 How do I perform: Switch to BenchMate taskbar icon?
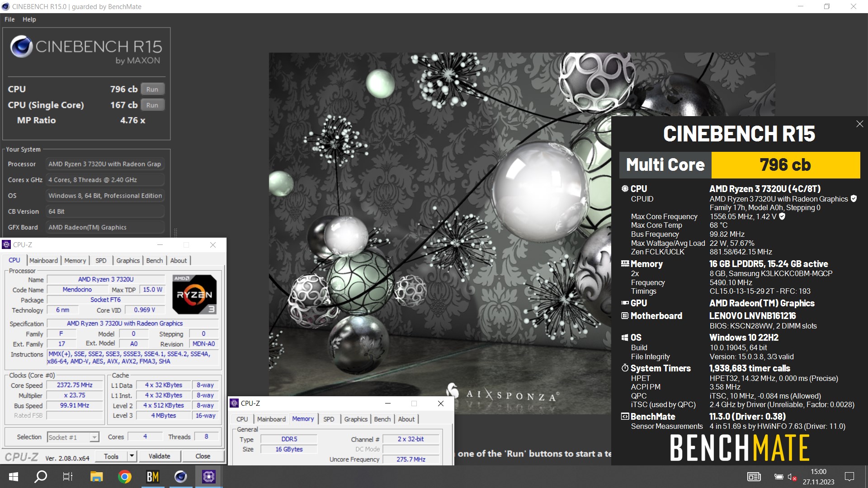tap(153, 477)
